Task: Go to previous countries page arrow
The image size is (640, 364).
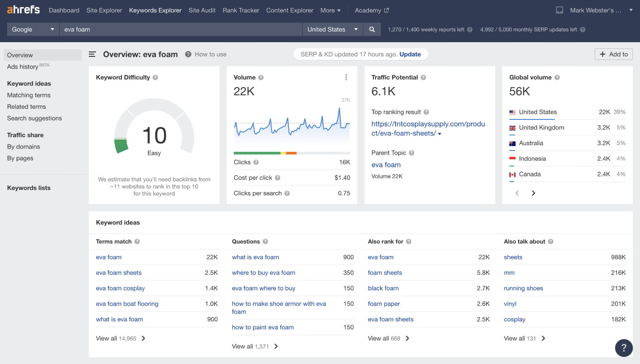Action: (x=517, y=193)
